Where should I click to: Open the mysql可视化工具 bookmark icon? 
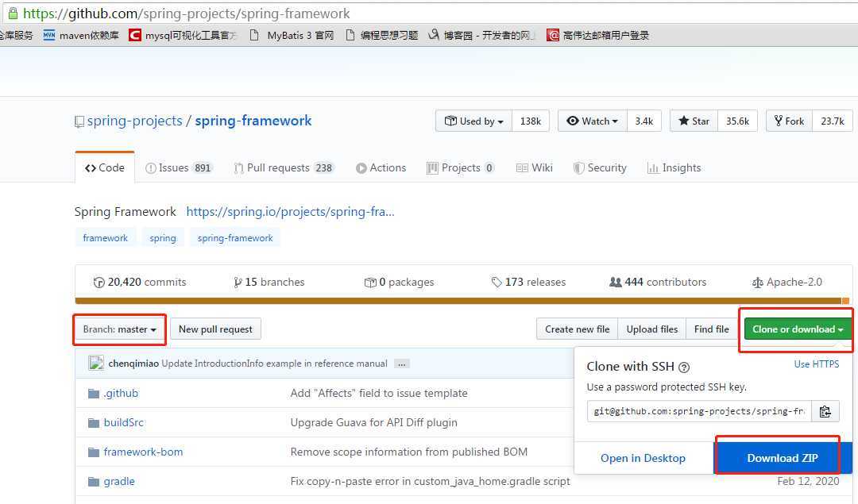134,35
